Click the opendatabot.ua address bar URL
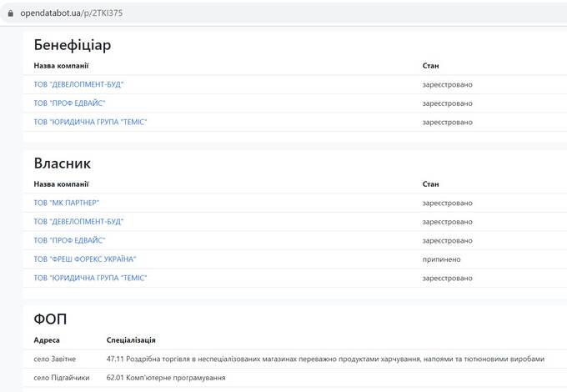567x392 pixels. (x=71, y=13)
